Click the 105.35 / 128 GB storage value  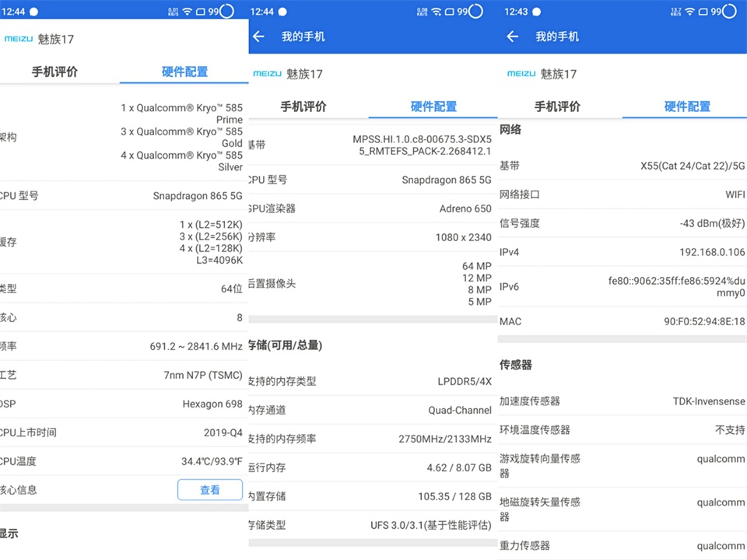click(x=455, y=496)
